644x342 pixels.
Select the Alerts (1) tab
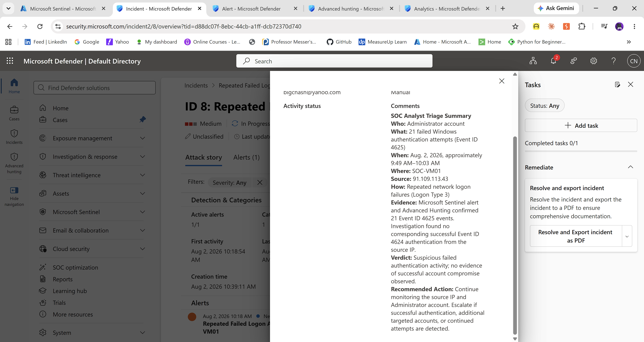[x=247, y=157]
